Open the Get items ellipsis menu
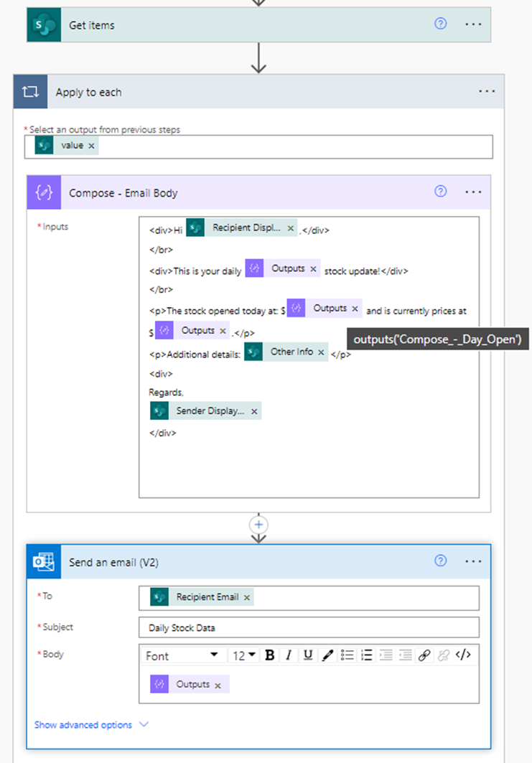532x763 pixels. tap(473, 24)
